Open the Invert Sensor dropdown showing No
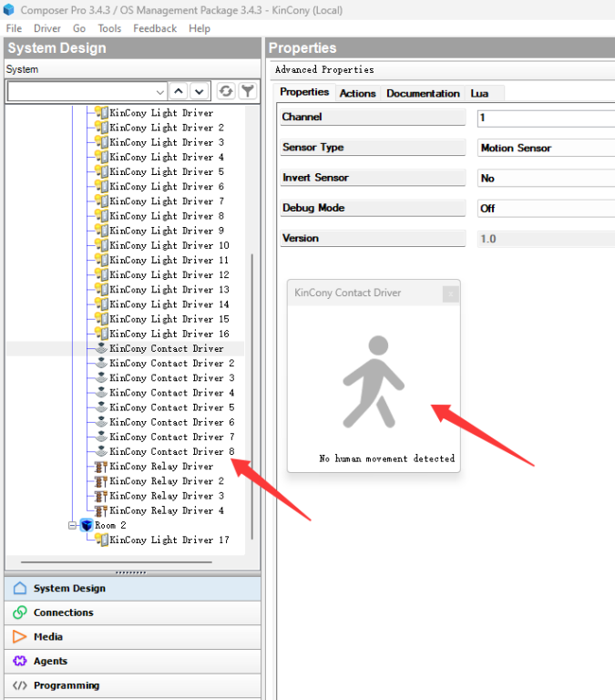Screen dimensions: 615x700 [x=546, y=179]
